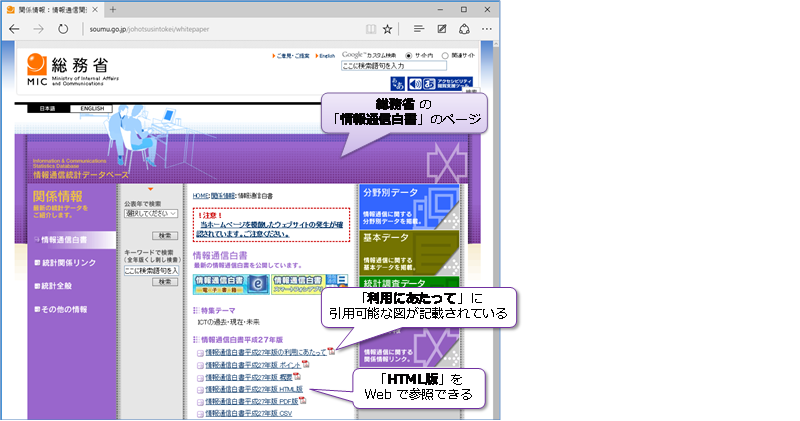Open the Hub lines icon

click(x=419, y=29)
